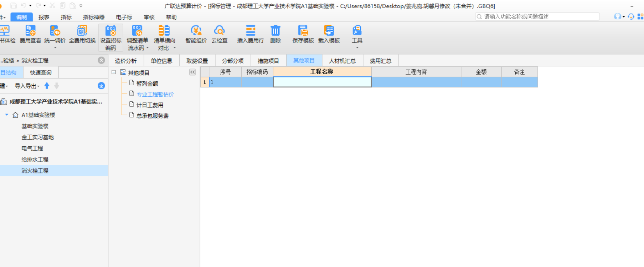Click the 工程名称 cell in row 1
The width and height of the screenshot is (644, 267).
click(x=322, y=82)
